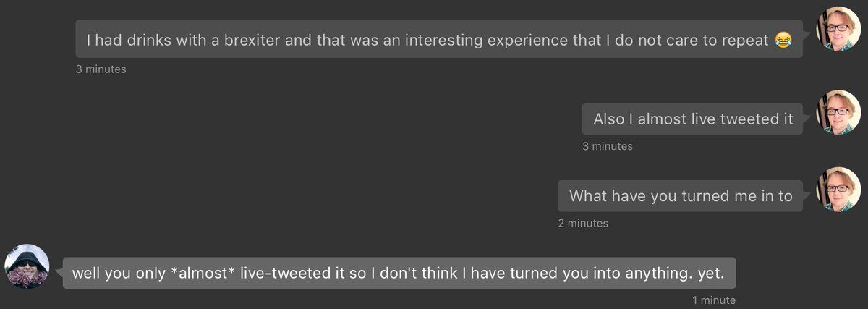Click the left-side avatar of the replying user
Viewport: 868px width, 309px height.
tap(27, 266)
